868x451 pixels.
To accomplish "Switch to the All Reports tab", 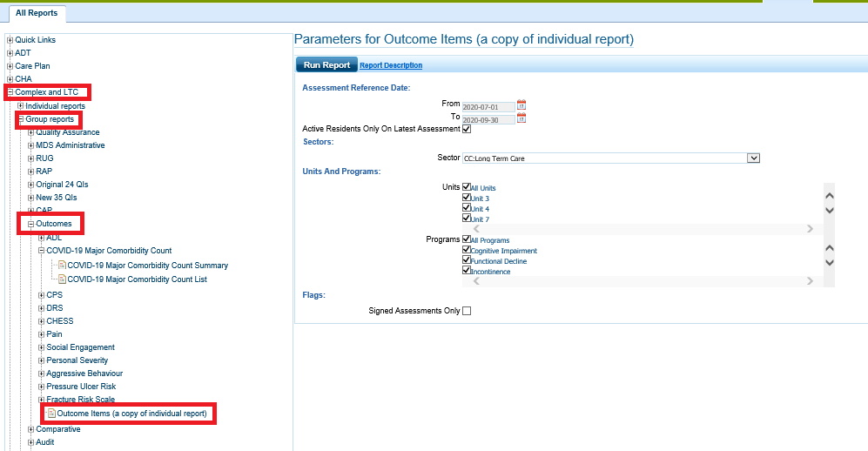I will (x=37, y=13).
